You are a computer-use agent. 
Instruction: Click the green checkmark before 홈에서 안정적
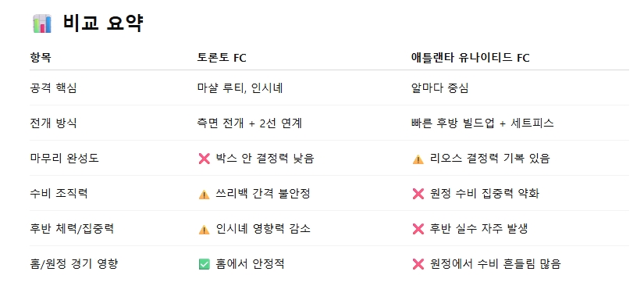[x=204, y=264]
